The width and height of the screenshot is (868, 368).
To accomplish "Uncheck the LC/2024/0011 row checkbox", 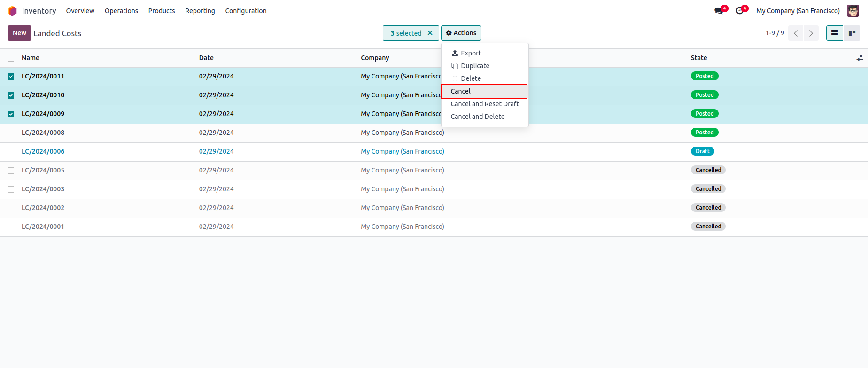I will point(11,77).
